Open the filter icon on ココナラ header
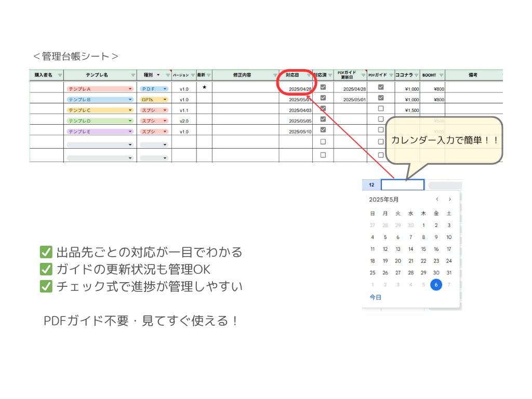This screenshot has height=399, width=532. coord(416,75)
